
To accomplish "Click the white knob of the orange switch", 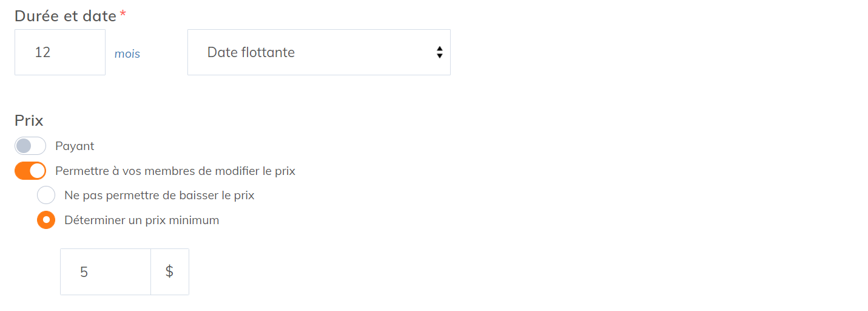I will (x=38, y=171).
